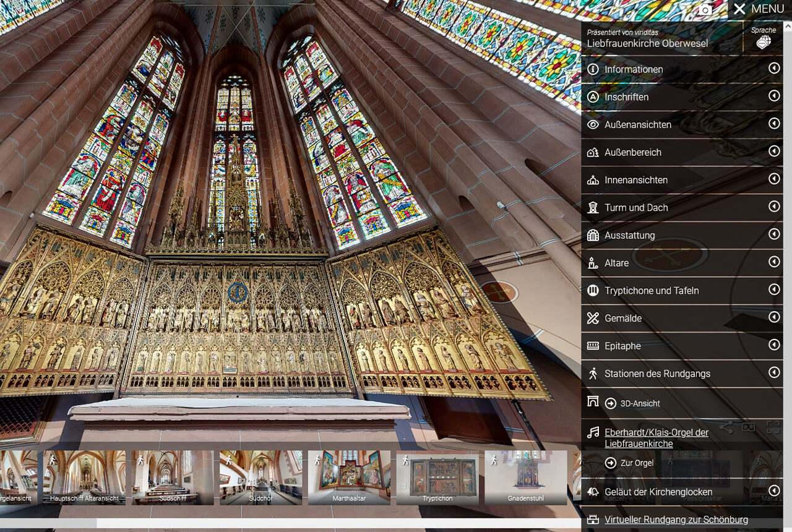Image resolution: width=792 pixels, height=532 pixels.
Task: Take a snapshot with the camera icon
Action: (705, 9)
